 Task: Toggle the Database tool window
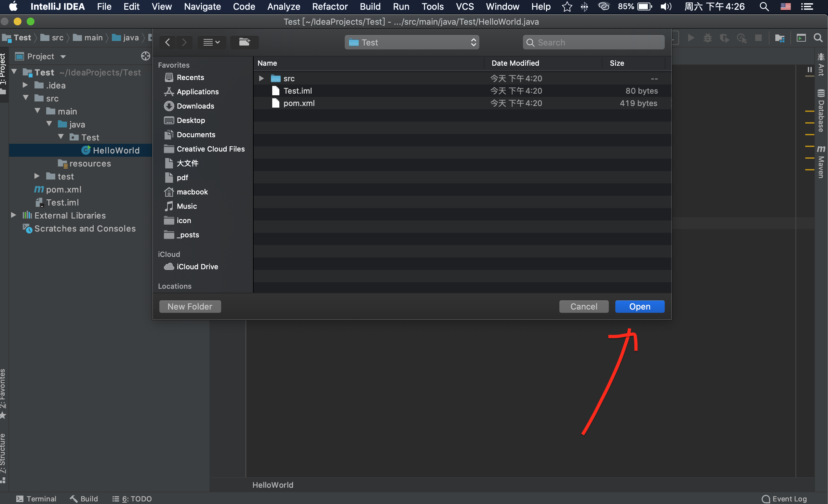(x=821, y=112)
